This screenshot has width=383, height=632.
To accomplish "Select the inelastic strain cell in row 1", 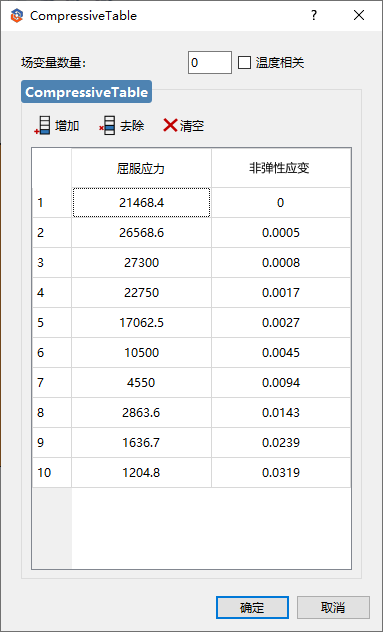I will pyautogui.click(x=281, y=202).
